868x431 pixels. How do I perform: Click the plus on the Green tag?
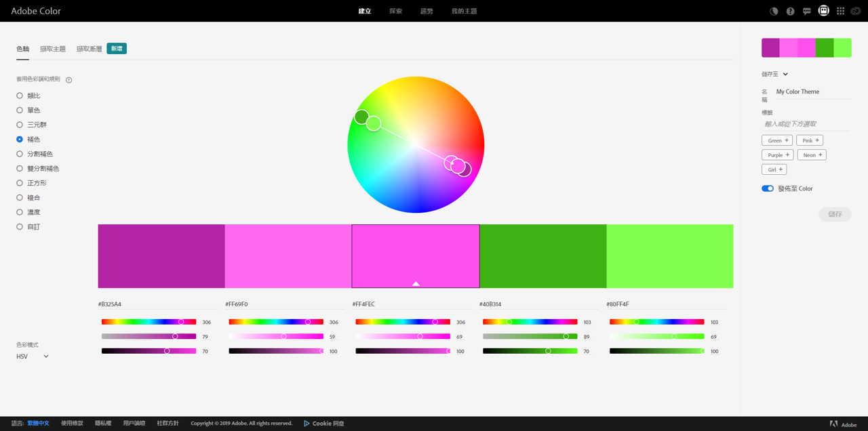[x=786, y=140]
